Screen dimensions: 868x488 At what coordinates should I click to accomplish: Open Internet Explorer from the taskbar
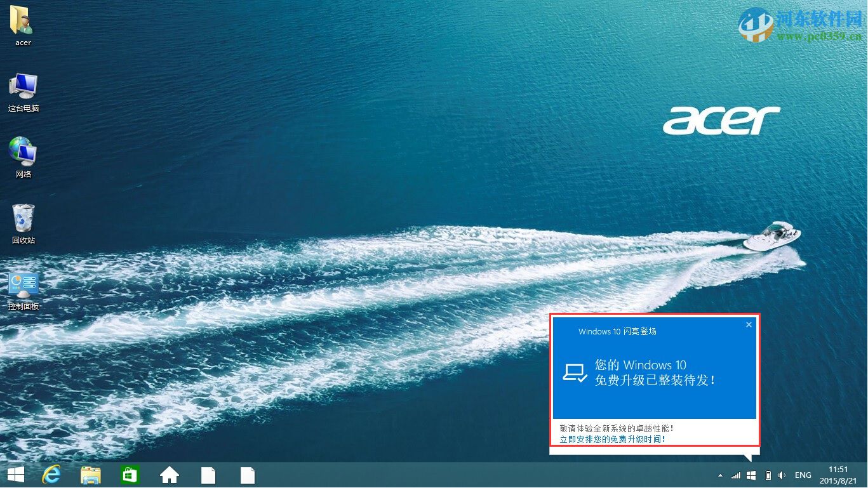coord(52,475)
